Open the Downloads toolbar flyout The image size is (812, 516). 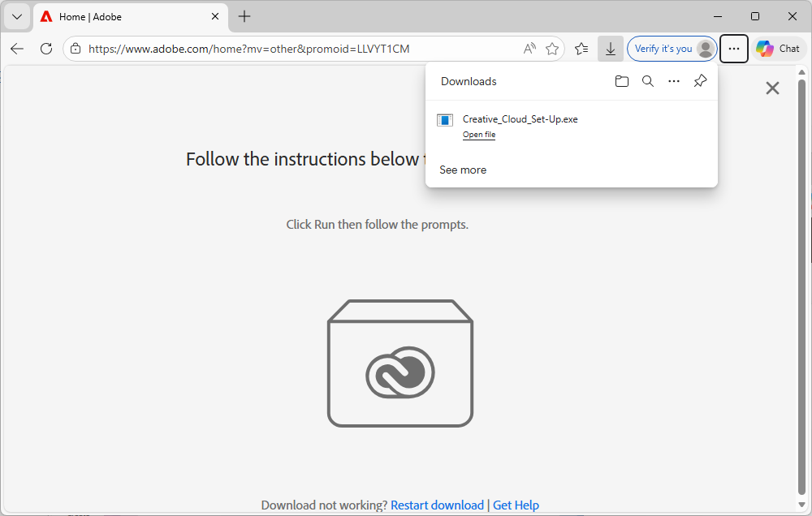click(610, 49)
